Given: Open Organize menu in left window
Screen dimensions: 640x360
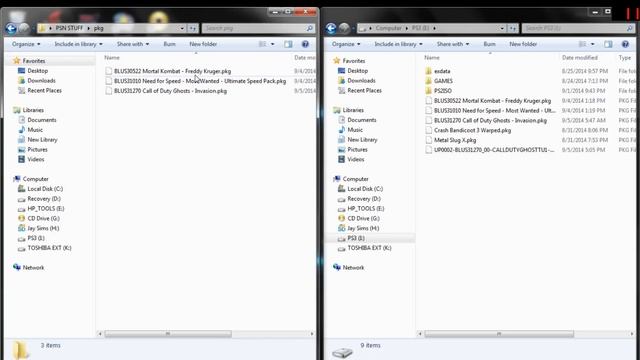Looking at the screenshot, I should point(26,44).
